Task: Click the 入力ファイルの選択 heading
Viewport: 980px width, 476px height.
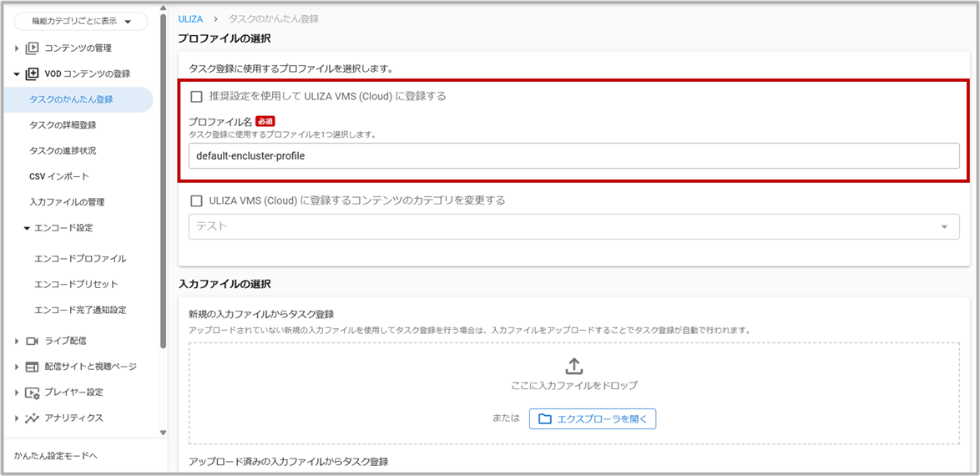Action: pos(225,284)
